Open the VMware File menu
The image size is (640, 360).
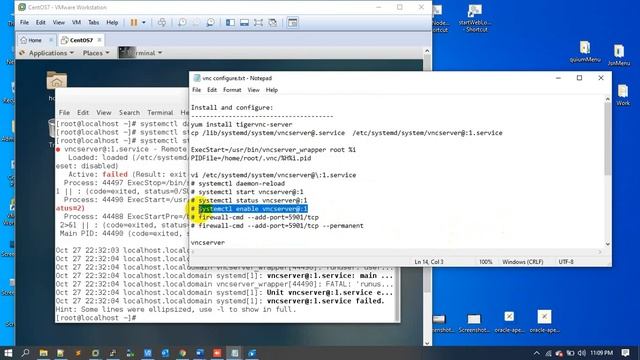[x=24, y=22]
